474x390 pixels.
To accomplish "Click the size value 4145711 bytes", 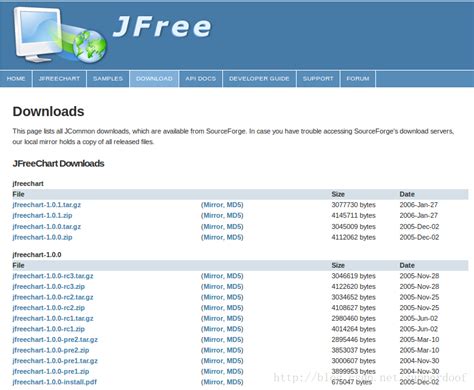I will (354, 215).
